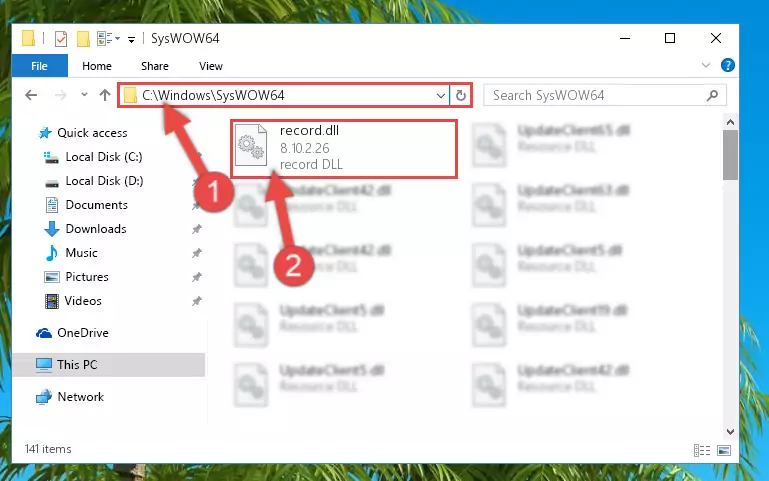Viewport: 769px width, 481px height.
Task: Minimize the SysWOW64 window
Action: pos(625,38)
